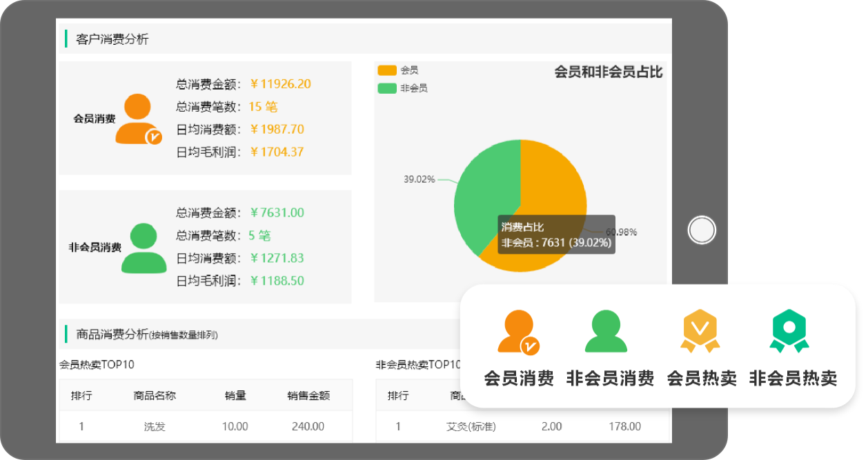Click the orange member consumption avatar icon

tap(138, 119)
